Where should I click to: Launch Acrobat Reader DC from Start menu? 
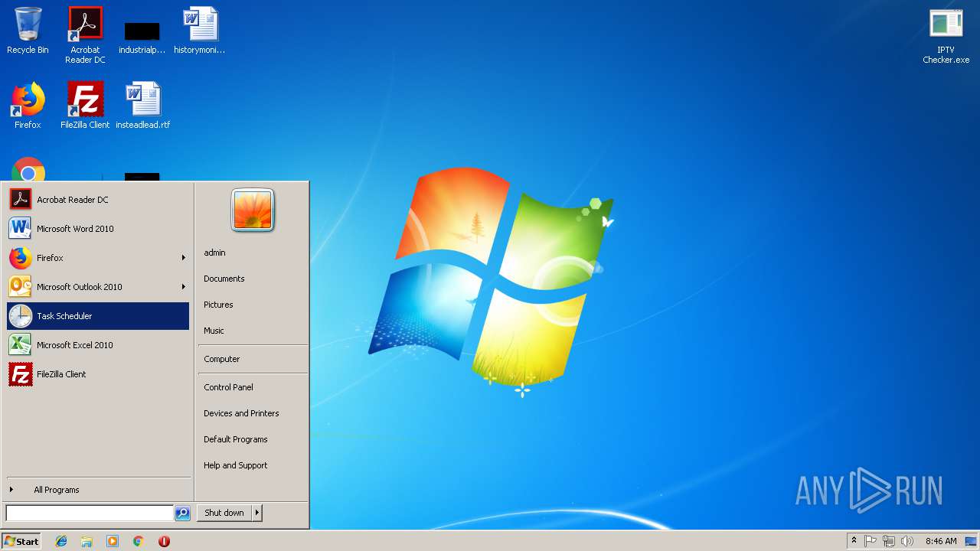coord(98,200)
